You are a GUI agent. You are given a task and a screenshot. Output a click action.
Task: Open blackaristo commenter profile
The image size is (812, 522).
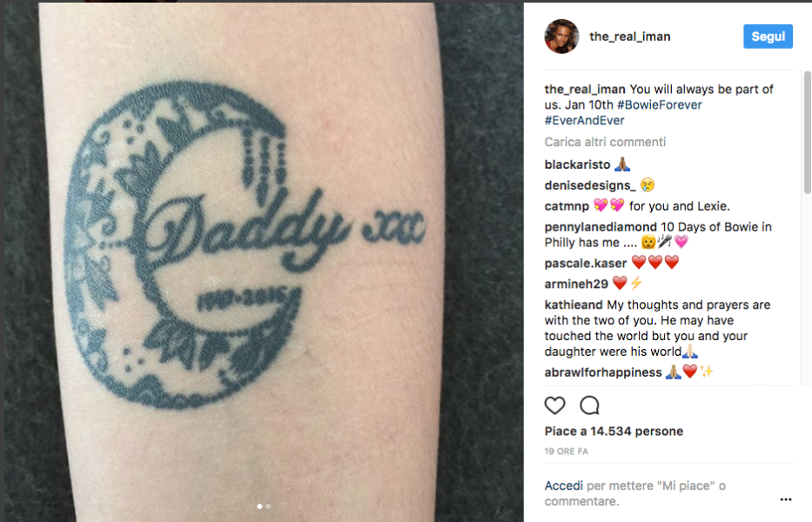tap(577, 164)
